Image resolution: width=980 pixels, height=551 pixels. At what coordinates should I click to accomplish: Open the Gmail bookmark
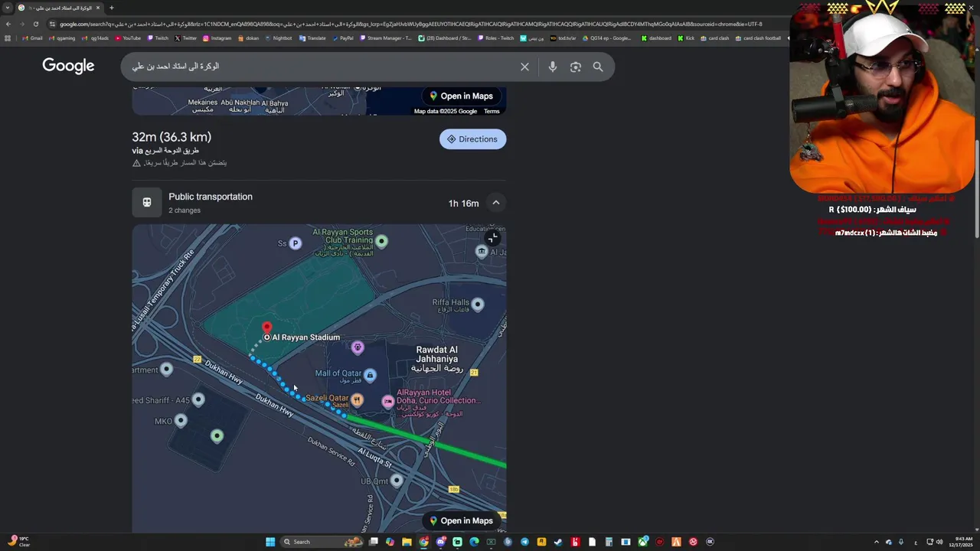32,38
